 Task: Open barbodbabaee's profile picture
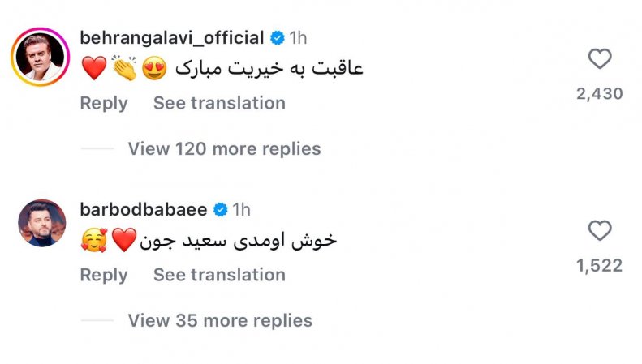tap(42, 223)
